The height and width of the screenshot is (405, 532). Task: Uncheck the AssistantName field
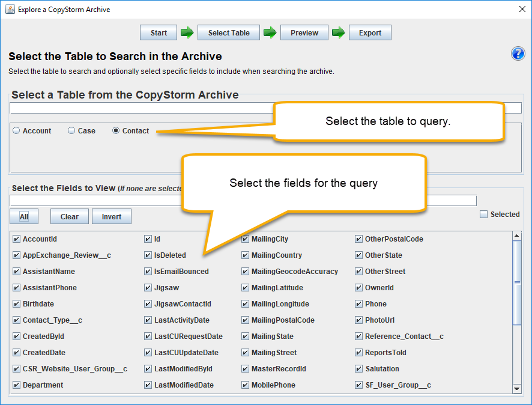(16, 272)
